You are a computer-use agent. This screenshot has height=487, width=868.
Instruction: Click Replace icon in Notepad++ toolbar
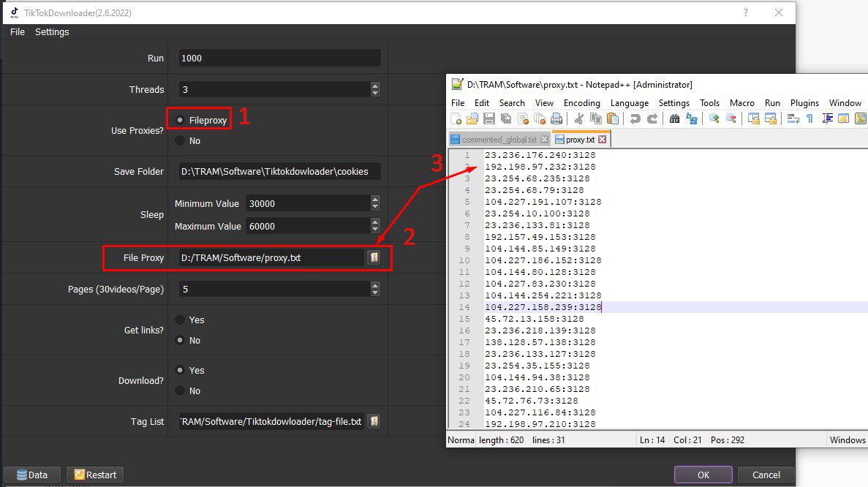click(692, 119)
